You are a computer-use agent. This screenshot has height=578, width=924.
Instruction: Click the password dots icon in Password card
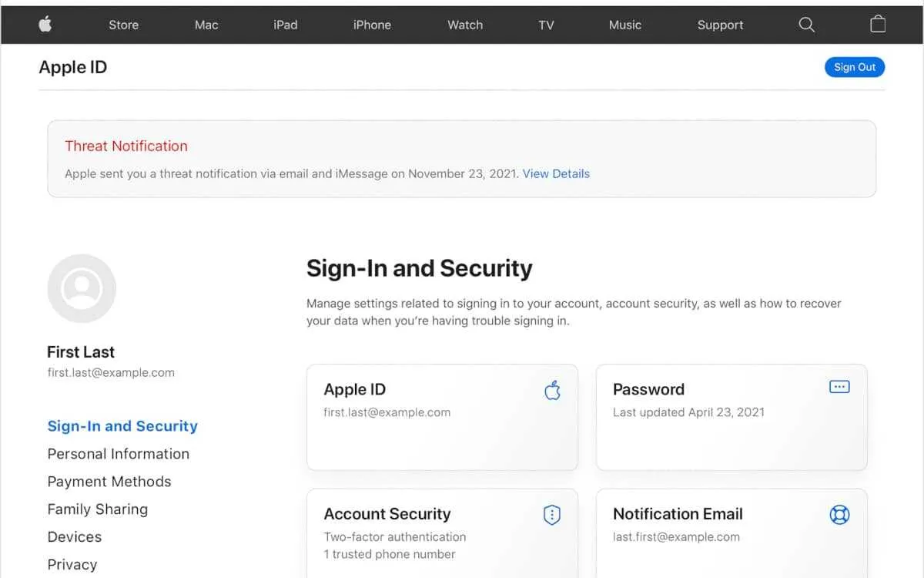pos(839,387)
